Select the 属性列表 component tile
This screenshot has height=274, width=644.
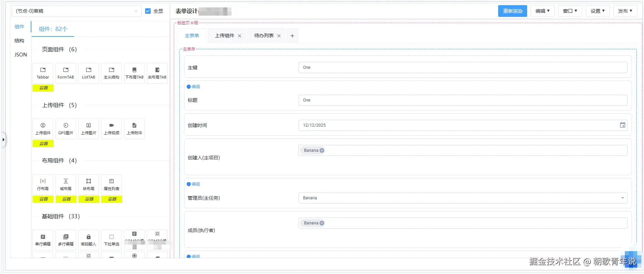tap(111, 185)
